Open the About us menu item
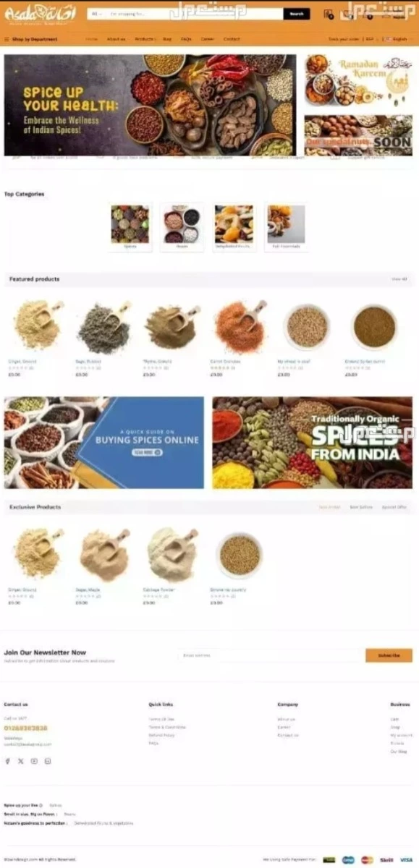The height and width of the screenshot is (868, 419). (x=116, y=39)
